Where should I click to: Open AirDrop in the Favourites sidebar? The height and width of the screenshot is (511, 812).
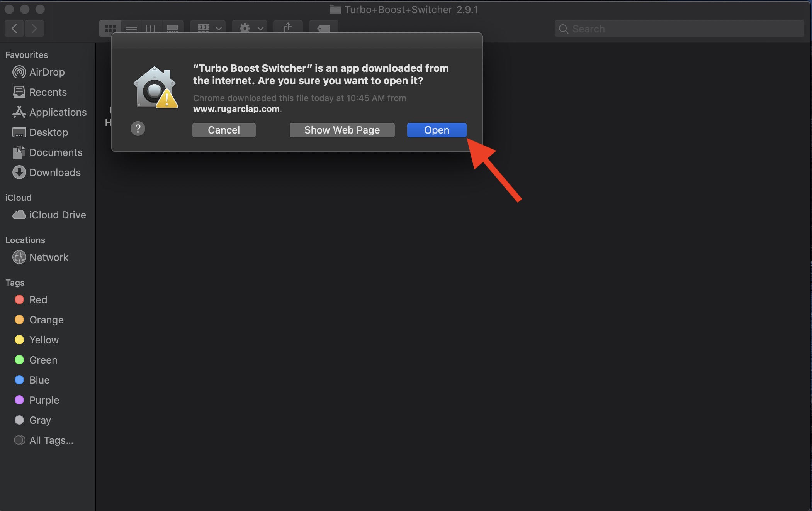[x=47, y=73]
